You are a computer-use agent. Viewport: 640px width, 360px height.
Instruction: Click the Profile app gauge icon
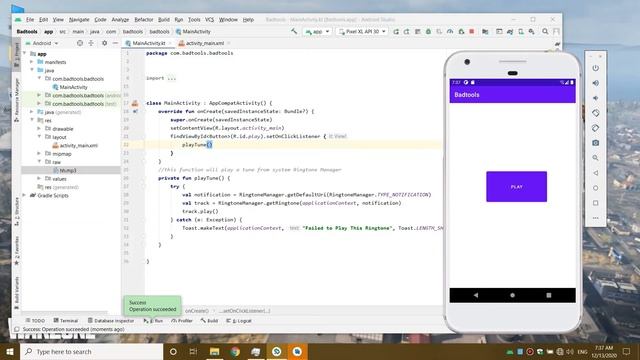(x=450, y=31)
